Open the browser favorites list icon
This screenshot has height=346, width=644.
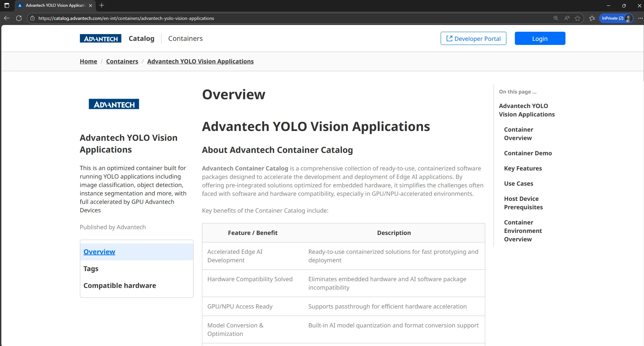pyautogui.click(x=592, y=18)
